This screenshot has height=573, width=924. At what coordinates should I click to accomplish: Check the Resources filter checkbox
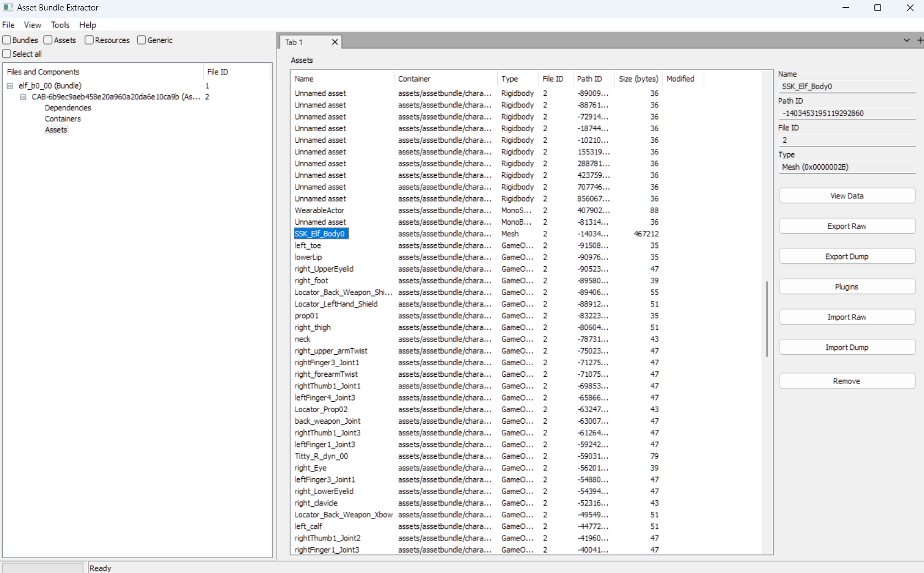pos(89,40)
